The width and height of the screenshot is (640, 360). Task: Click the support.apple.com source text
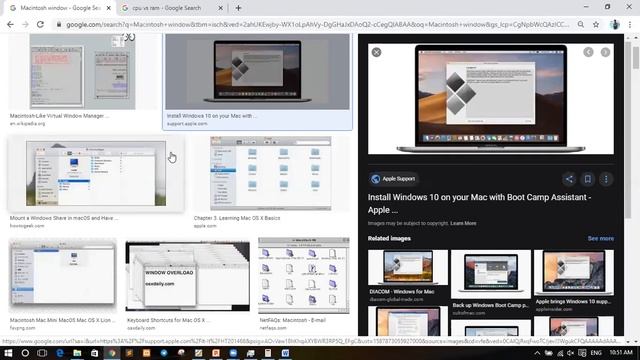[x=187, y=124]
